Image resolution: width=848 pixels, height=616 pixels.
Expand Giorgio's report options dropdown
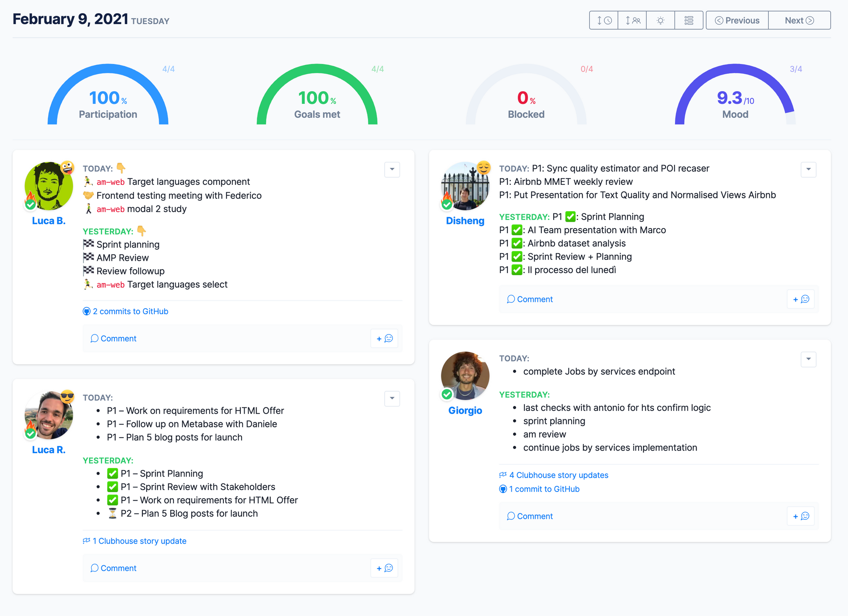pos(808,359)
